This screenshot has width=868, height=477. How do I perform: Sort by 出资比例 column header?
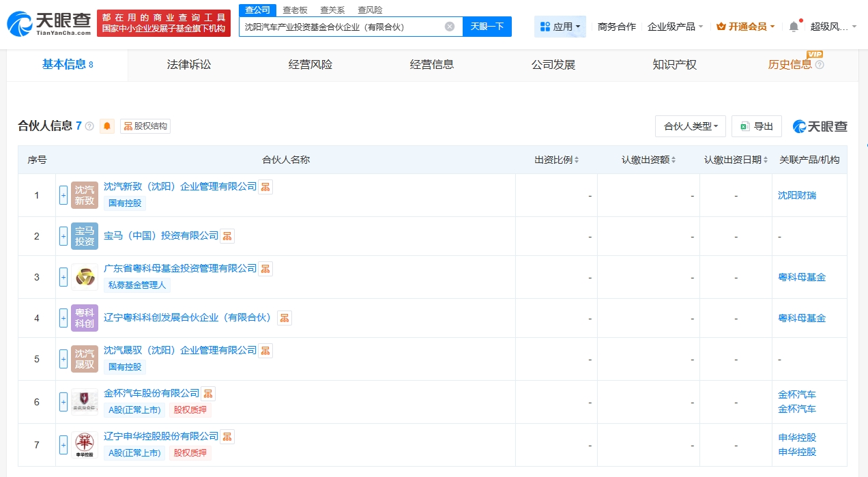click(556, 160)
